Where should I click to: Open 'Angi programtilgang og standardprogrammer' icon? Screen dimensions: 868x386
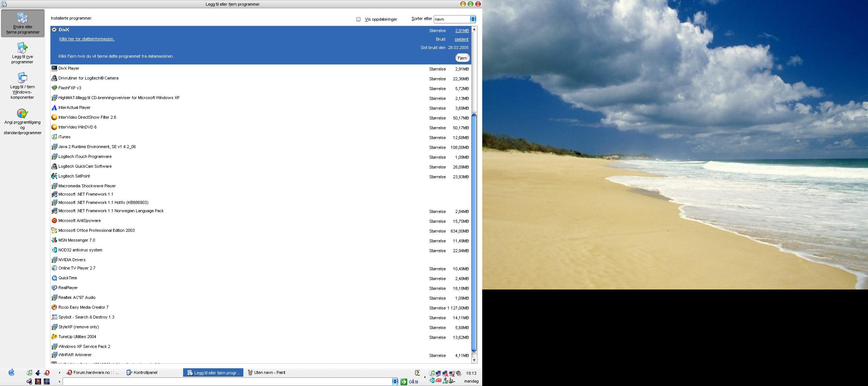(22, 122)
